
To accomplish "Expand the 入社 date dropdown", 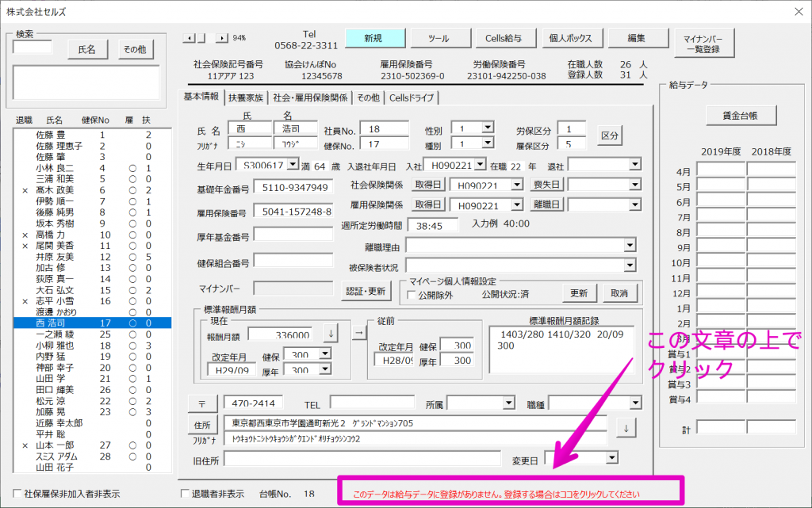I will [480, 165].
